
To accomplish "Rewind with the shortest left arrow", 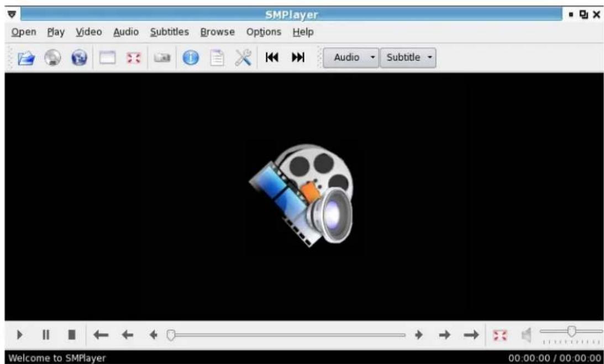I will [153, 335].
